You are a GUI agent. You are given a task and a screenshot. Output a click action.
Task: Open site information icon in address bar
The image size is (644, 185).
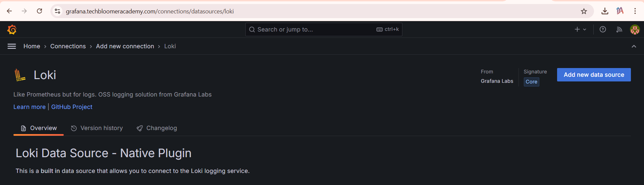point(57,11)
